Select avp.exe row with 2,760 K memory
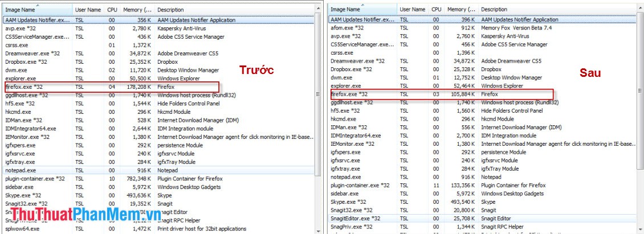The width and height of the screenshot is (644, 234). (x=483, y=36)
